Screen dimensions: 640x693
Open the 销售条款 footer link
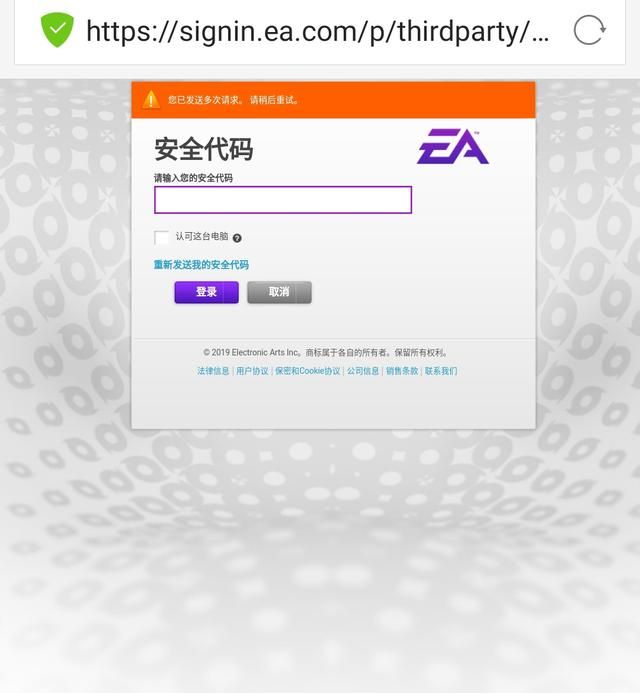click(x=402, y=371)
